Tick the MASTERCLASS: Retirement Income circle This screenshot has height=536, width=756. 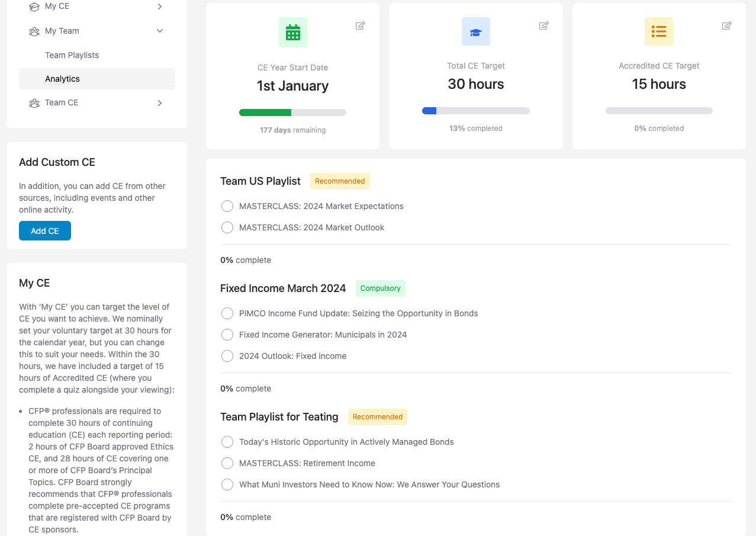227,463
